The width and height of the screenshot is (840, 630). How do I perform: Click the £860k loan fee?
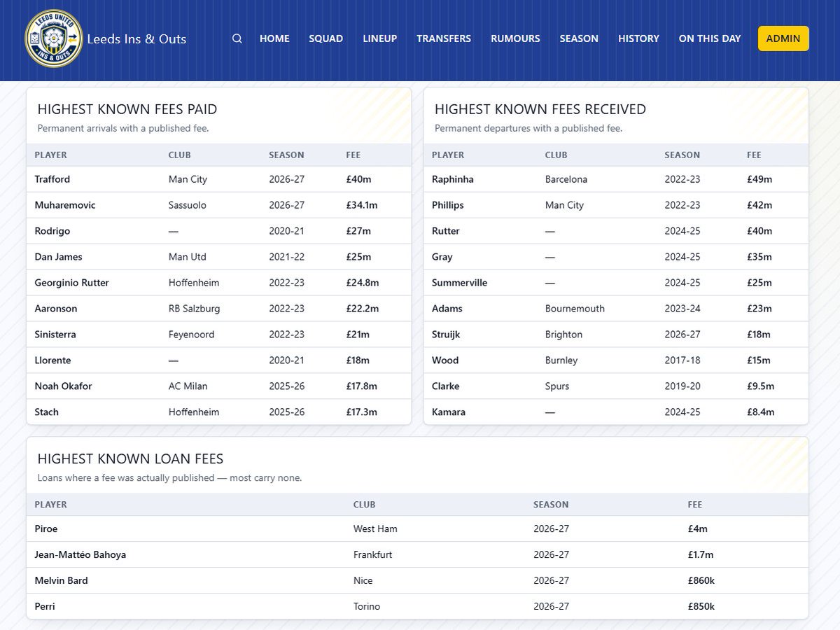701,580
